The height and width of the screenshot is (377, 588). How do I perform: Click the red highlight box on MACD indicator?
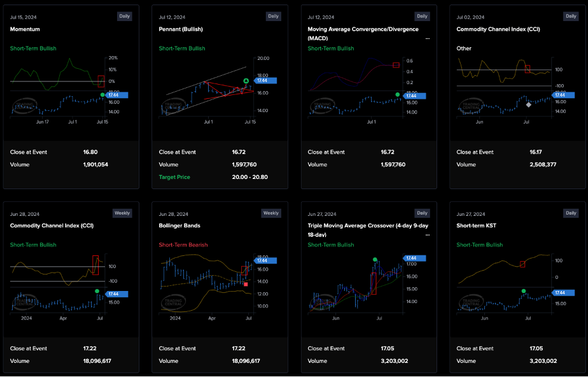(396, 65)
